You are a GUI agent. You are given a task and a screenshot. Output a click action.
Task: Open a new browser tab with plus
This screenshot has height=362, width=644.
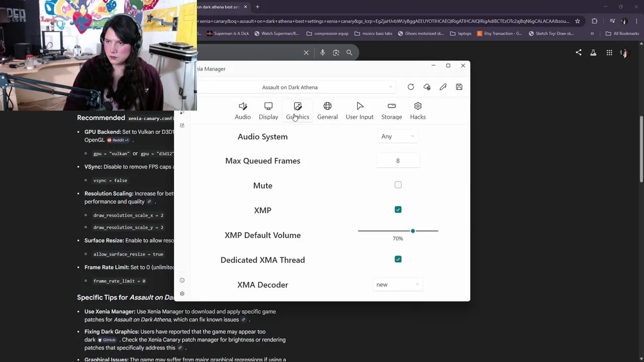[x=257, y=7]
